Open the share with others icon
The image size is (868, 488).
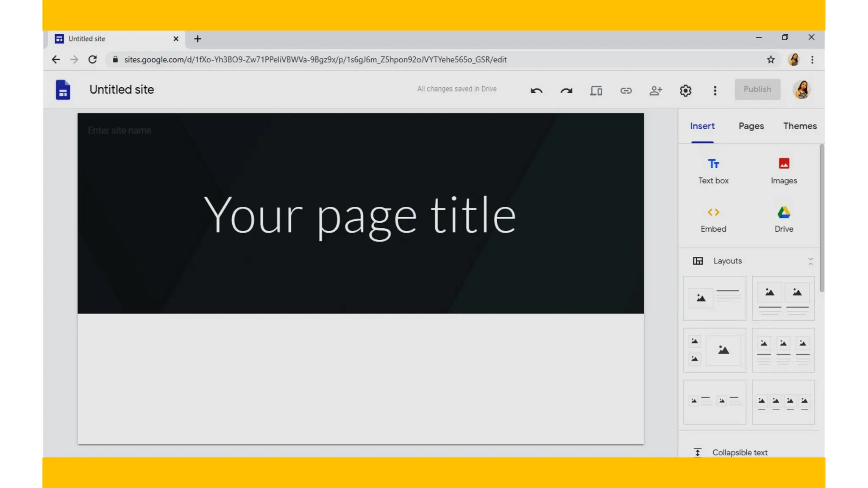tap(655, 90)
